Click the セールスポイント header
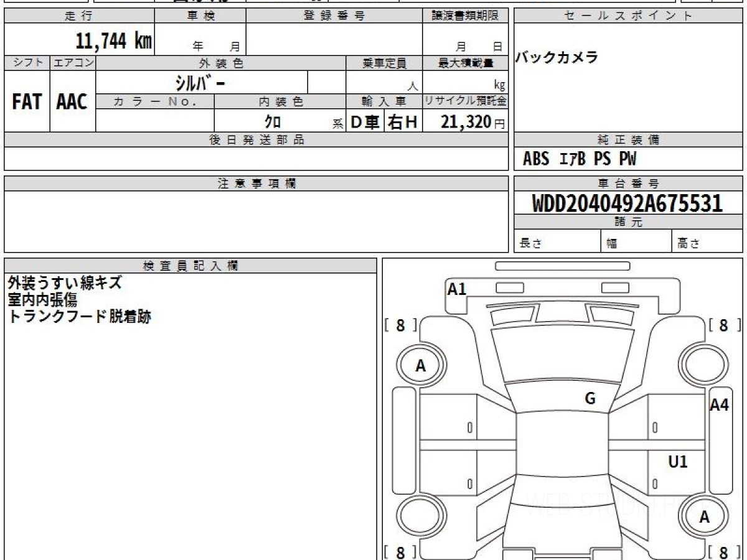Image resolution: width=747 pixels, height=560 pixels. point(628,16)
